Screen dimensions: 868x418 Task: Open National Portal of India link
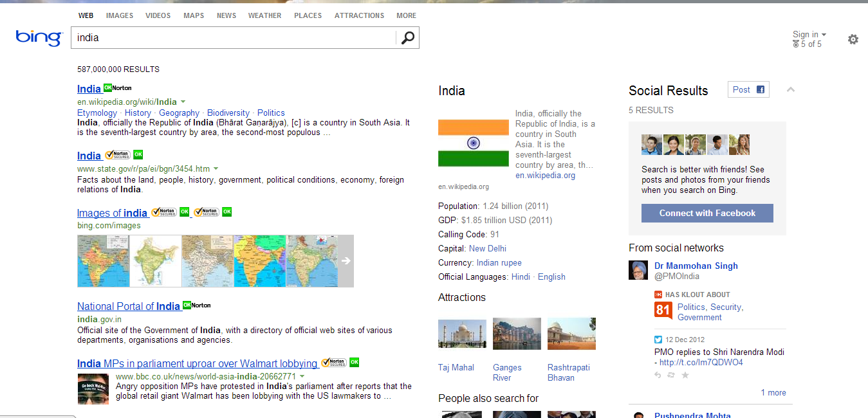tap(129, 306)
